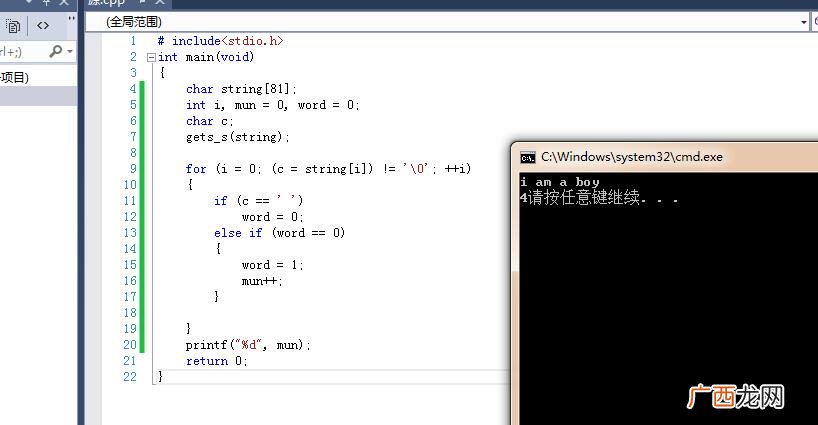This screenshot has width=818, height=425.
Task: Click 'word = 0;' on line 12
Action: tap(272, 217)
